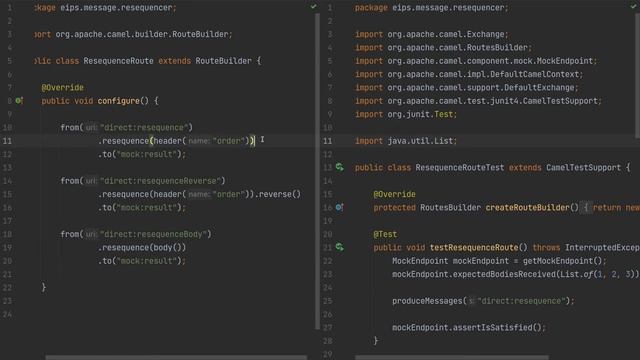Click import org.apache.camel.RoutesBuilder line
The height and width of the screenshot is (360, 640).
point(443,47)
